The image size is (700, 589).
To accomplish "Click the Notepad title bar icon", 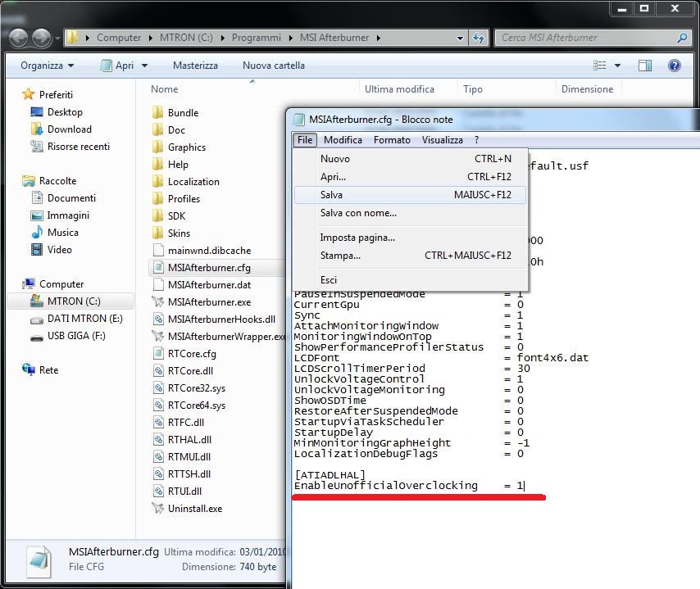I will pyautogui.click(x=298, y=120).
